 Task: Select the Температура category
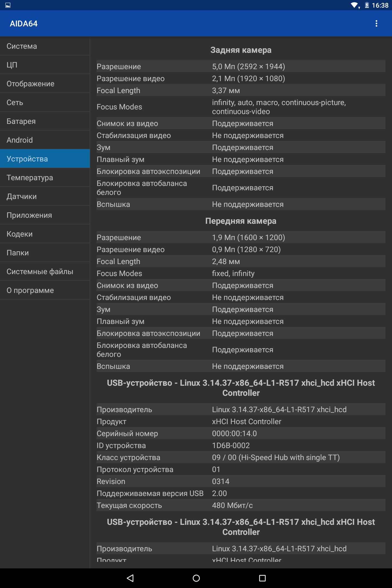point(45,177)
